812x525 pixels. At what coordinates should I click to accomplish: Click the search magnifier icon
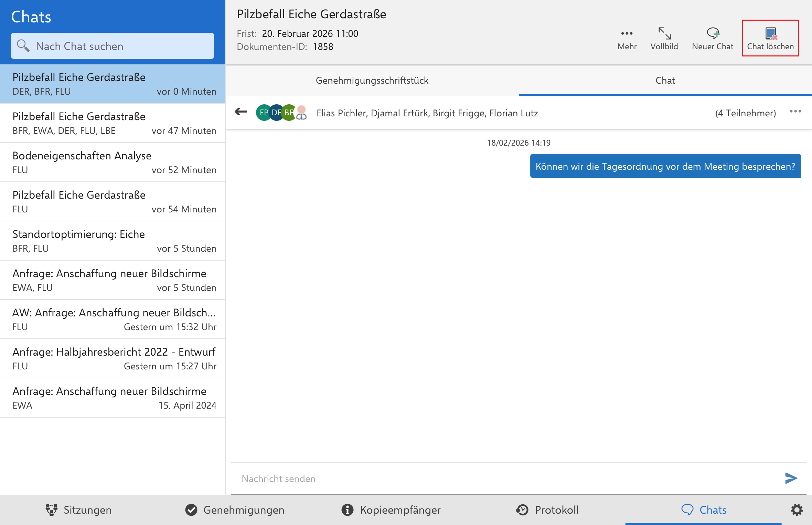(23, 46)
